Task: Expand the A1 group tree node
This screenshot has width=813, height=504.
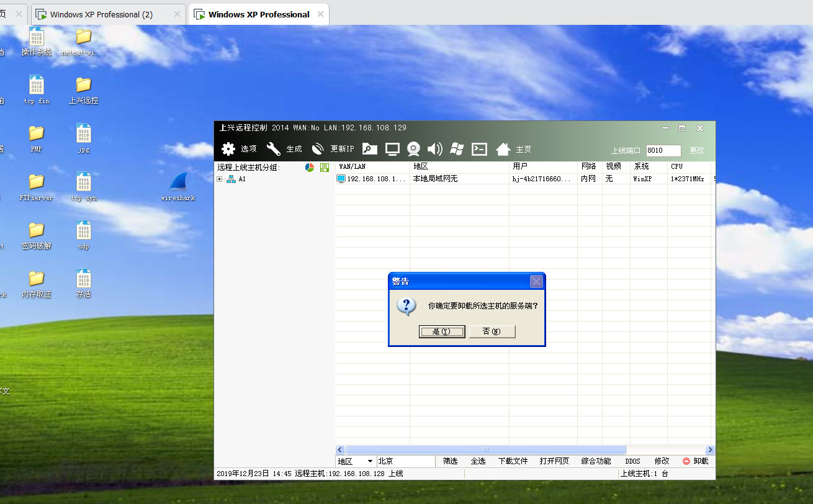Action: pyautogui.click(x=219, y=179)
